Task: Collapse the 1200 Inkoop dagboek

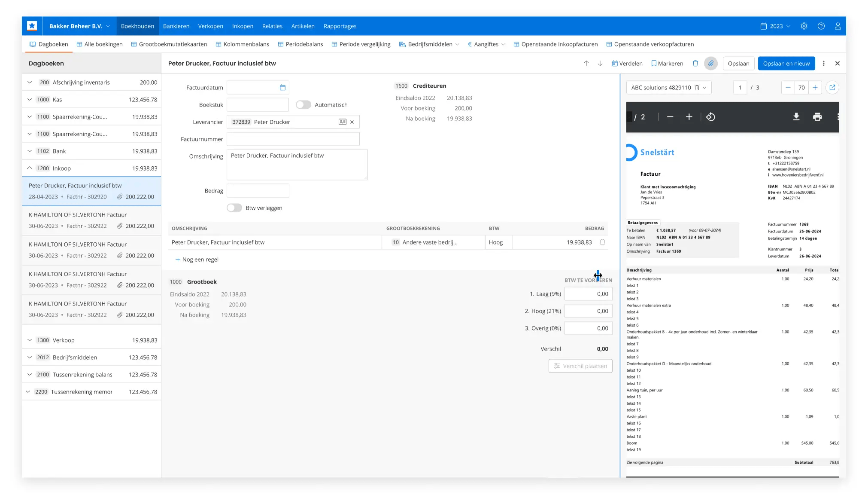Action: [30, 168]
